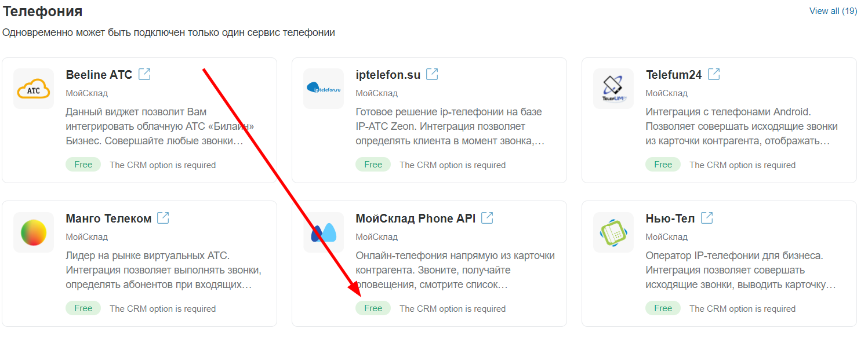Open МойСклад Phone API external link icon
The height and width of the screenshot is (339, 868).
[488, 218]
